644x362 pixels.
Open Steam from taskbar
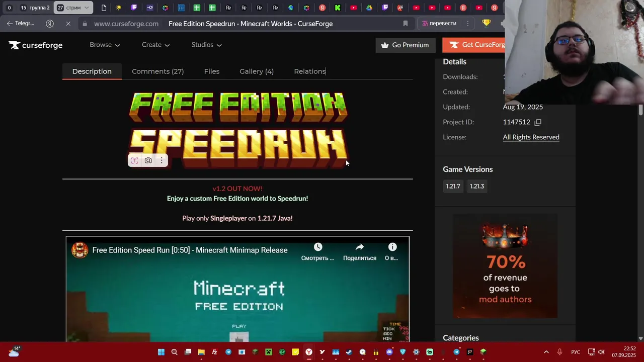pos(349,352)
